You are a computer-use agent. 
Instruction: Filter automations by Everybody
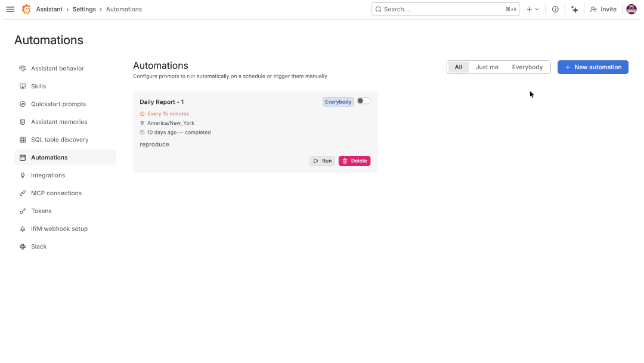(x=527, y=67)
